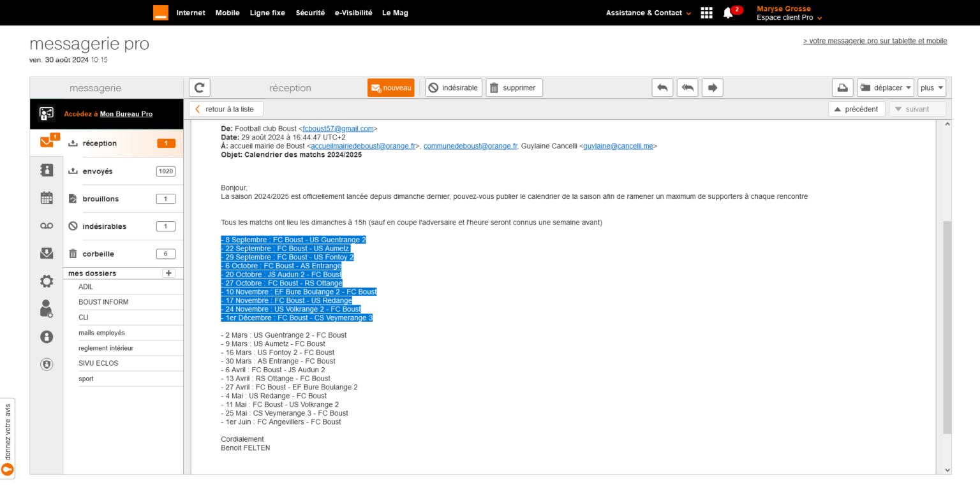Screen dimensions: 980x487
Task: Open the notifications bell
Action: tap(728, 13)
